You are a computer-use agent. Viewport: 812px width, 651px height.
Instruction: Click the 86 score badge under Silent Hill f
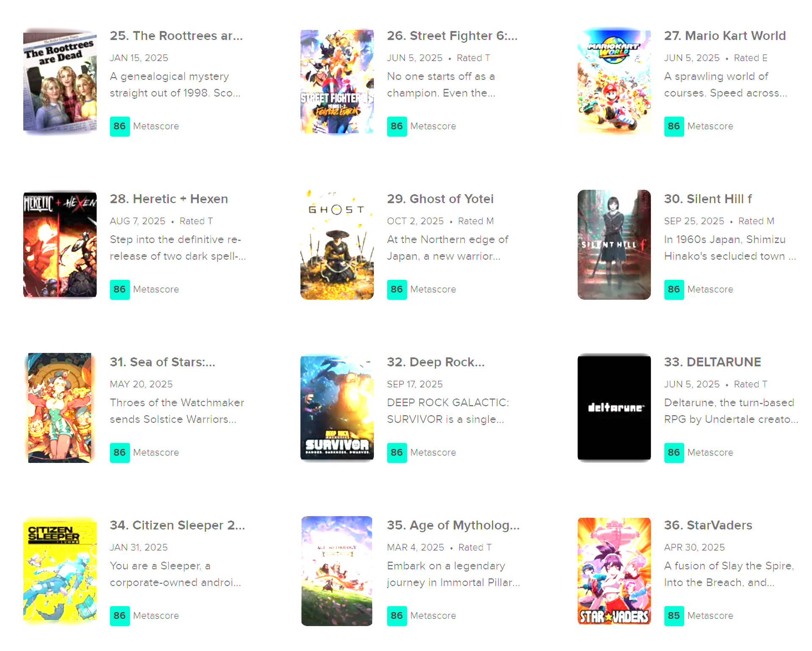click(x=674, y=290)
